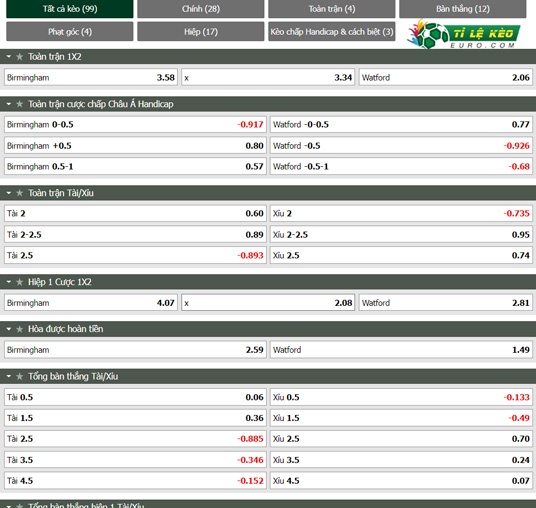536x508 pixels.
Task: Select Watford -0-0.5 handicap at 0.77
Action: coord(401,124)
